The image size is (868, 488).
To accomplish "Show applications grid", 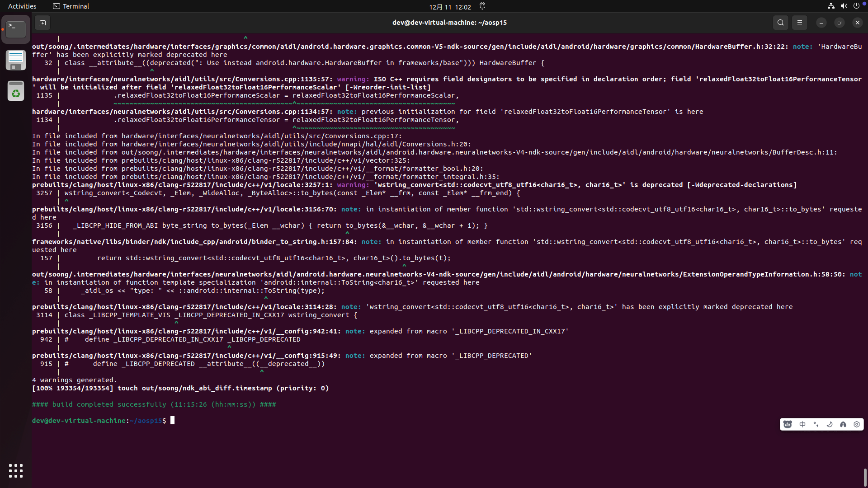I will pyautogui.click(x=16, y=471).
